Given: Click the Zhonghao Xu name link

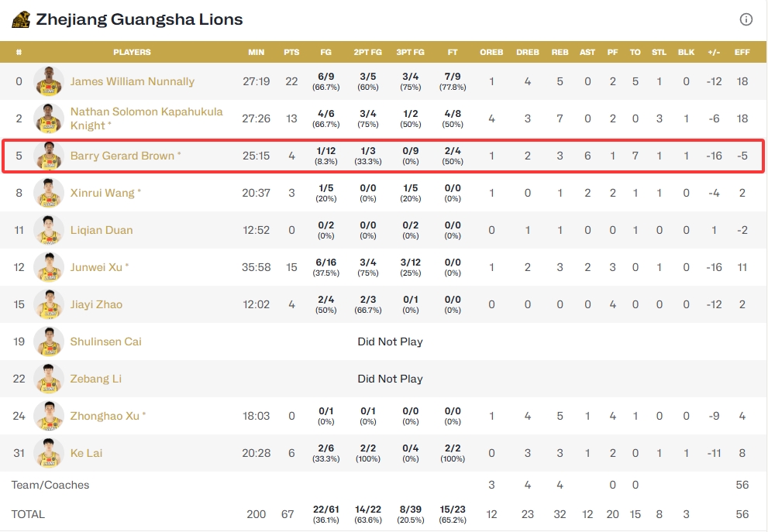Looking at the screenshot, I should [105, 416].
